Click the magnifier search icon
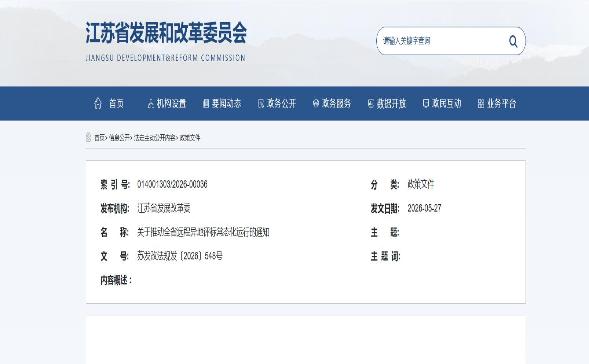Image resolution: width=589 pixels, height=364 pixels. pyautogui.click(x=513, y=41)
